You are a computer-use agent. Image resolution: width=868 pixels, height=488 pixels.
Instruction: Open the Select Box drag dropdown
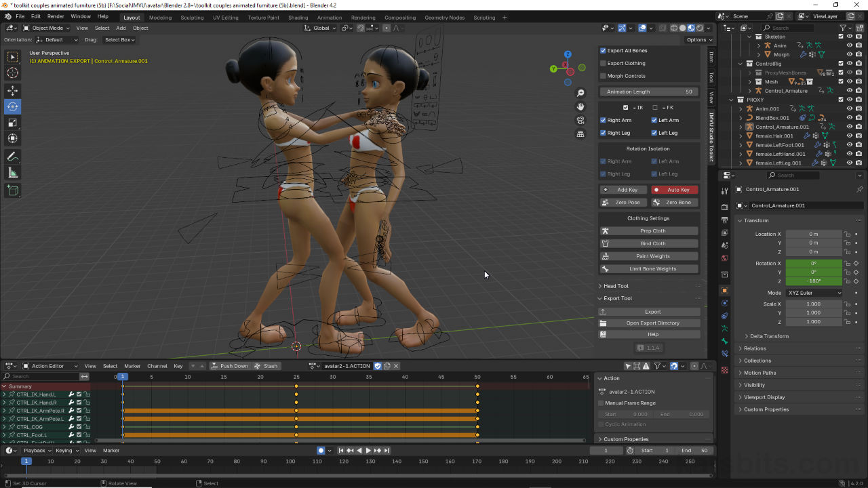[119, 40]
